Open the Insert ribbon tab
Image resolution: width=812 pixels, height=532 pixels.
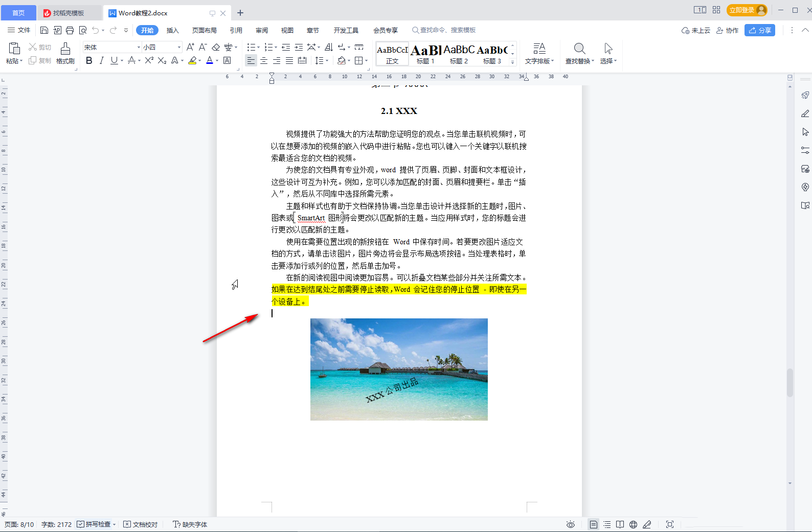pos(172,30)
